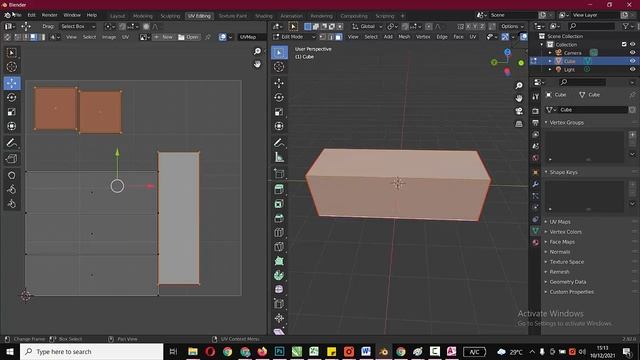Viewport: 640px width, 360px height.
Task: Enable vertex select mode in 3D viewport
Action: coord(323,37)
